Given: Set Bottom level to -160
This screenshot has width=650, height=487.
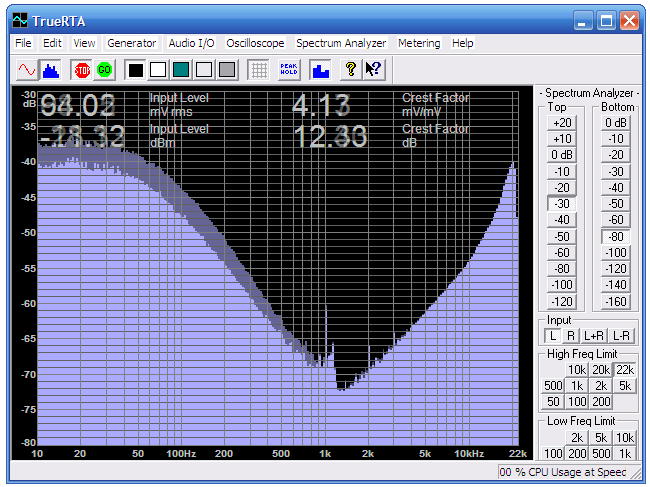Looking at the screenshot, I should pyautogui.click(x=616, y=302).
